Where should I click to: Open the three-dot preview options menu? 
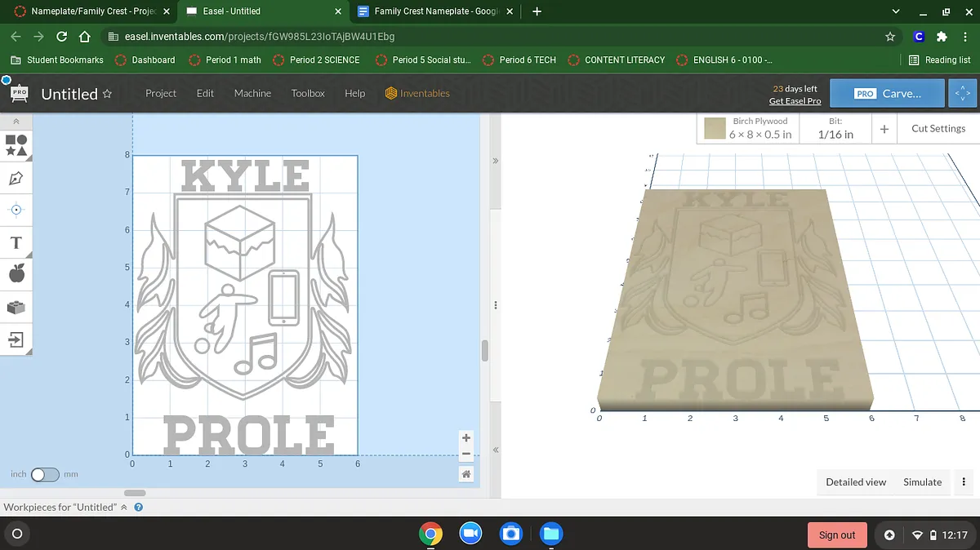tap(964, 482)
